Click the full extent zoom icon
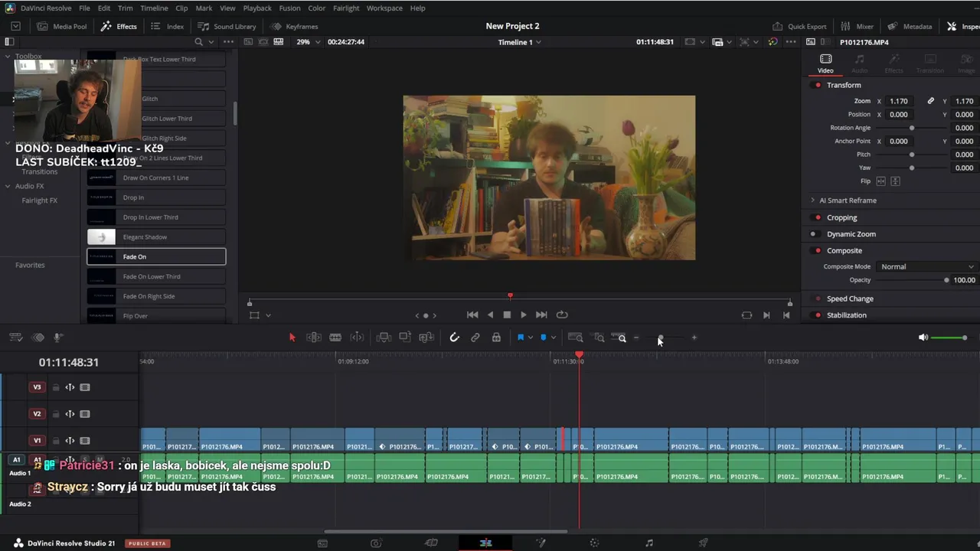The image size is (980, 551). click(x=576, y=337)
